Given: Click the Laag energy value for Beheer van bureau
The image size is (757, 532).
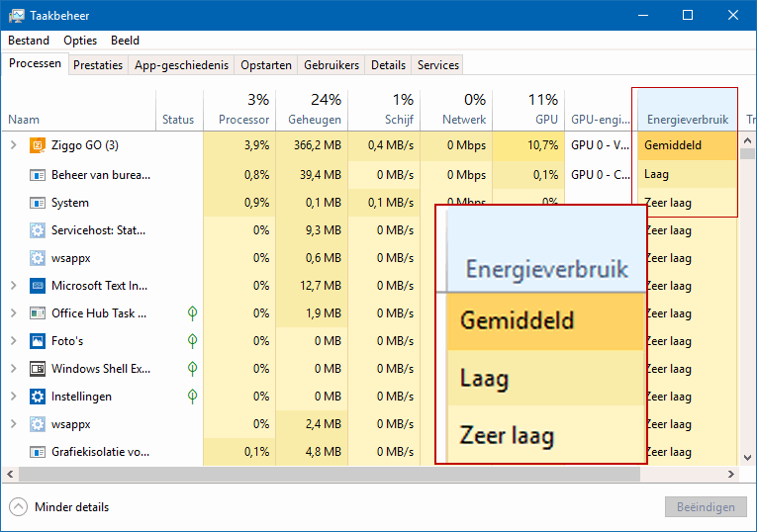Looking at the screenshot, I should point(688,175).
